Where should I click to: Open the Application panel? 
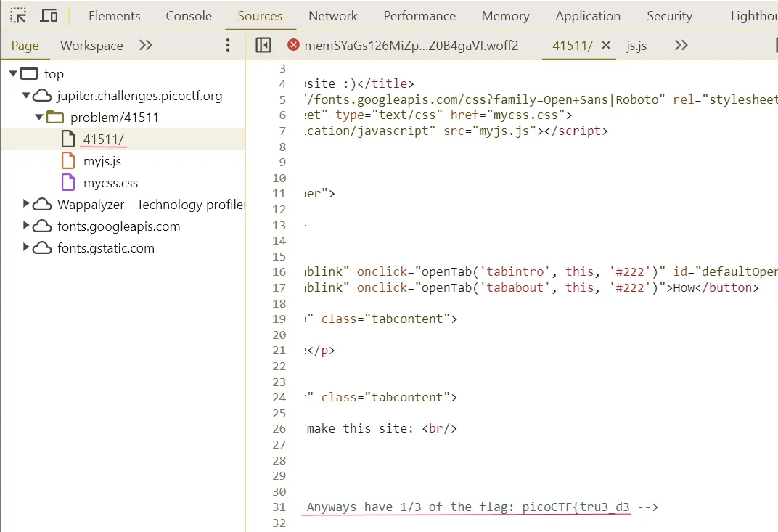pos(588,16)
